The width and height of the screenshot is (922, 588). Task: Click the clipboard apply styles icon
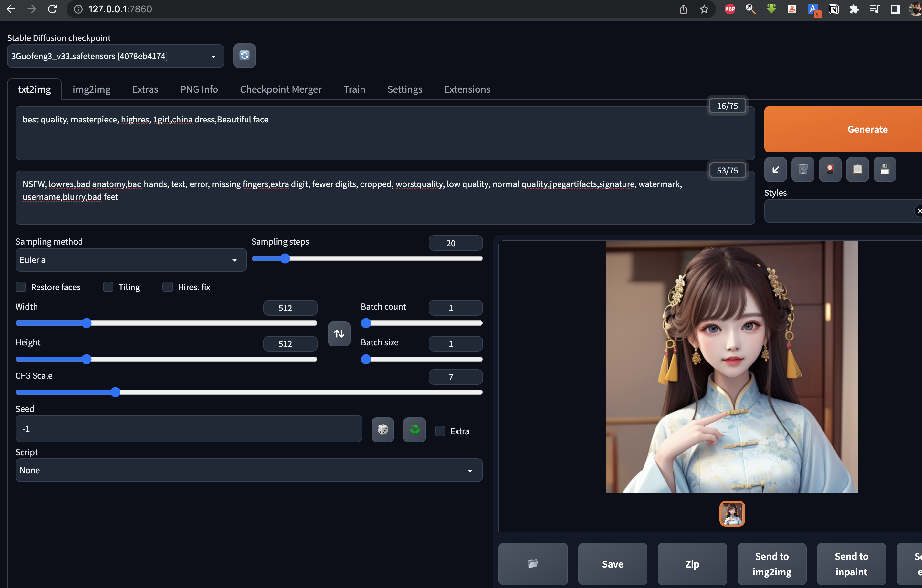tap(857, 170)
